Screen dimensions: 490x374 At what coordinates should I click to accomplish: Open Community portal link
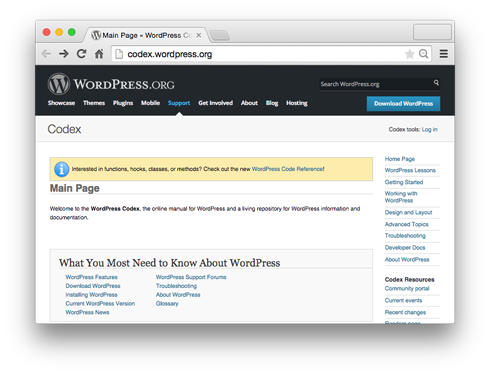pyautogui.click(x=407, y=289)
